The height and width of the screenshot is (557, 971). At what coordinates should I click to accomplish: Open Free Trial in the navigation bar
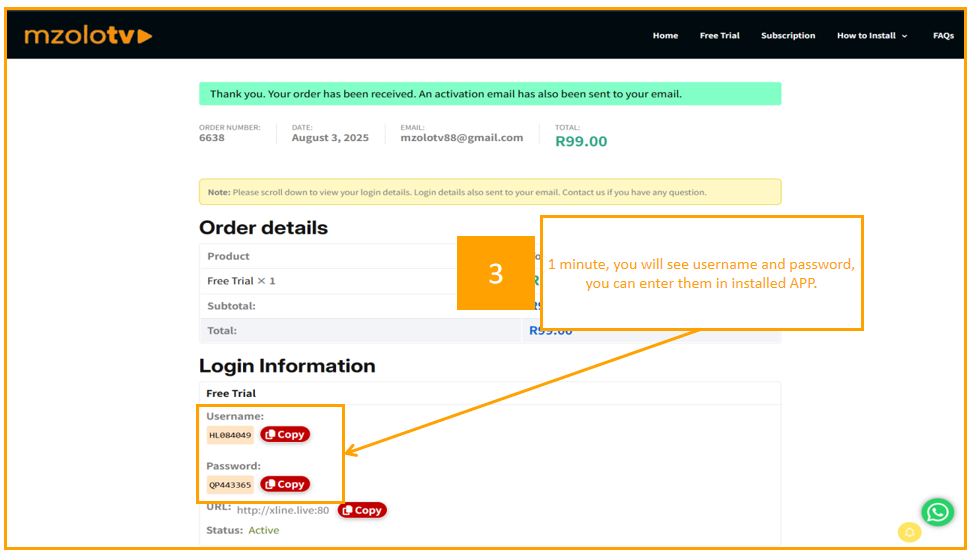(719, 36)
